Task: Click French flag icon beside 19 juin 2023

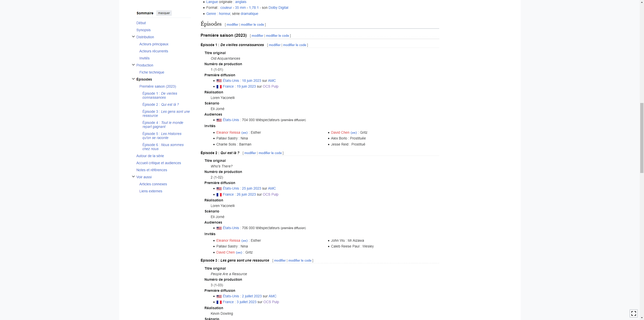Action: [219, 87]
